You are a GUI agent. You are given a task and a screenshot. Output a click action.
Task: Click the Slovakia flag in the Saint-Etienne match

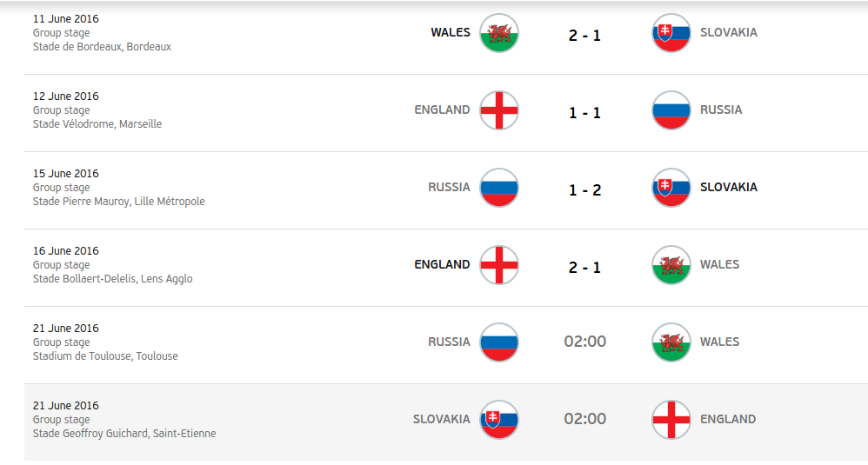point(498,420)
